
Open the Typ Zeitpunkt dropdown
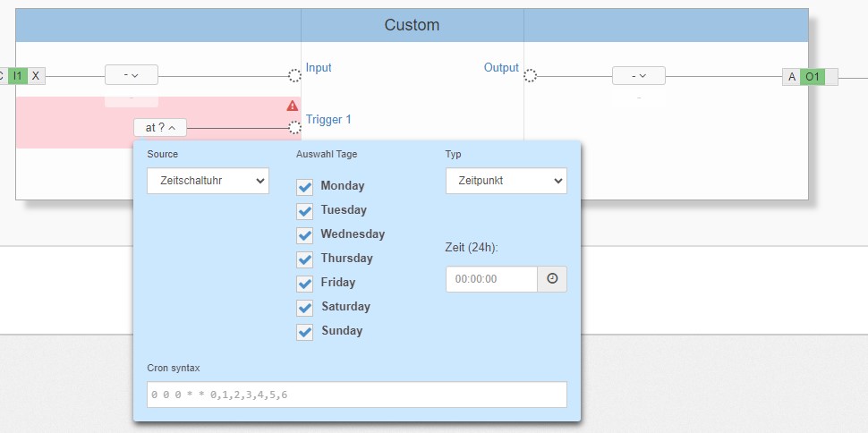(x=506, y=181)
